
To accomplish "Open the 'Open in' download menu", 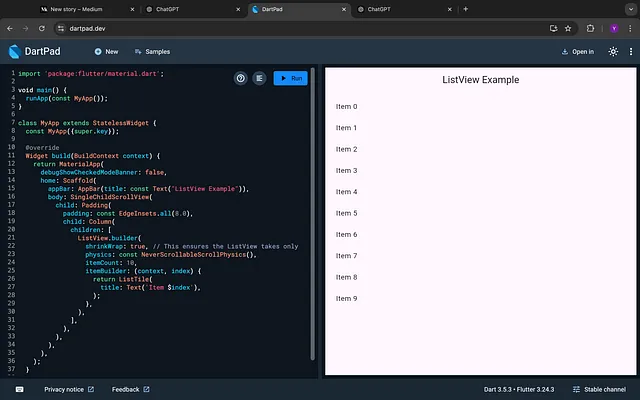I will [578, 51].
